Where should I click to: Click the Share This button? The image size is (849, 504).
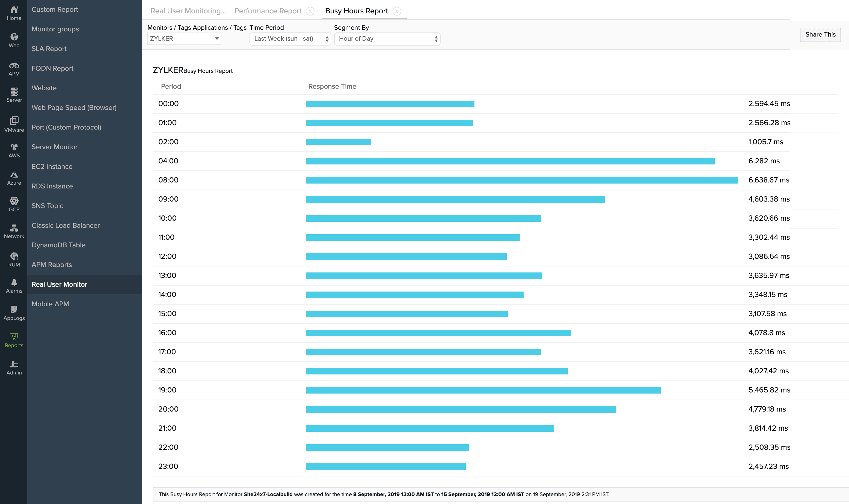point(820,35)
